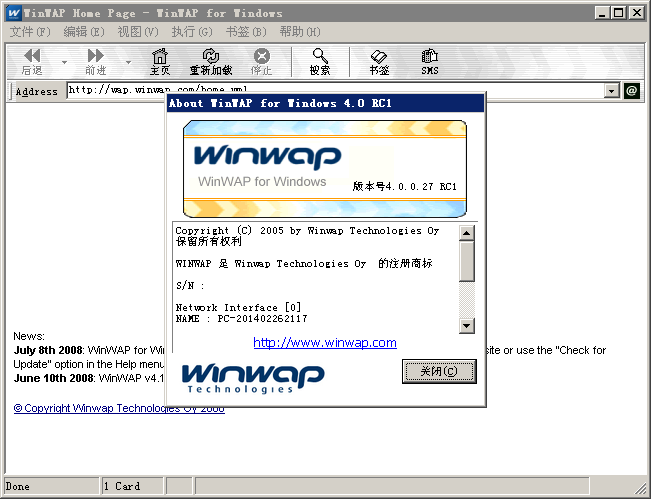
Task: Click About dialog scrollbar down arrow
Action: click(467, 326)
